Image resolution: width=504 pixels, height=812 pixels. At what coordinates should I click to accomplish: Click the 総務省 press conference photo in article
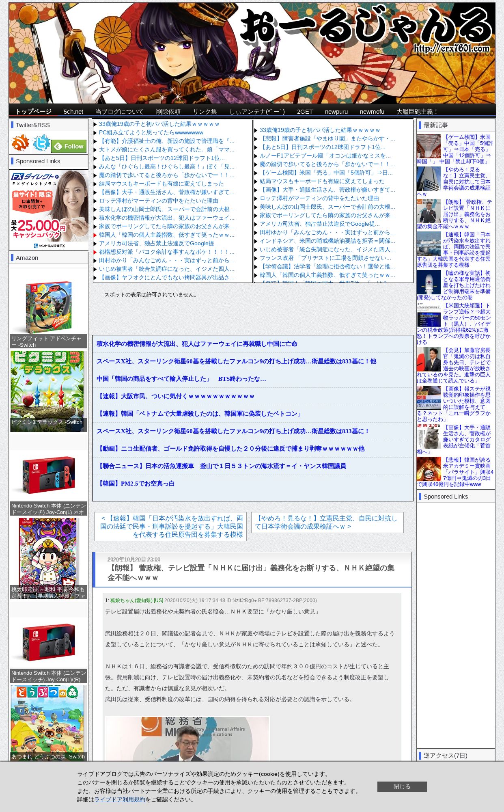187,739
